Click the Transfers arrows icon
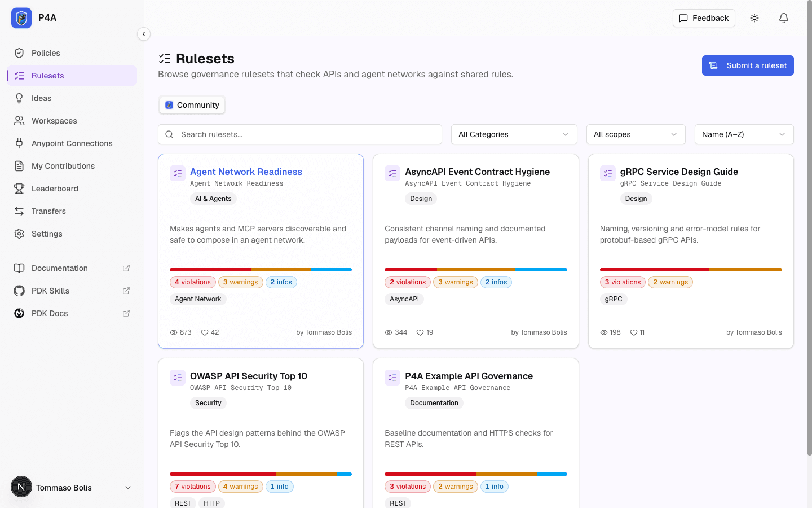812x508 pixels. click(19, 211)
